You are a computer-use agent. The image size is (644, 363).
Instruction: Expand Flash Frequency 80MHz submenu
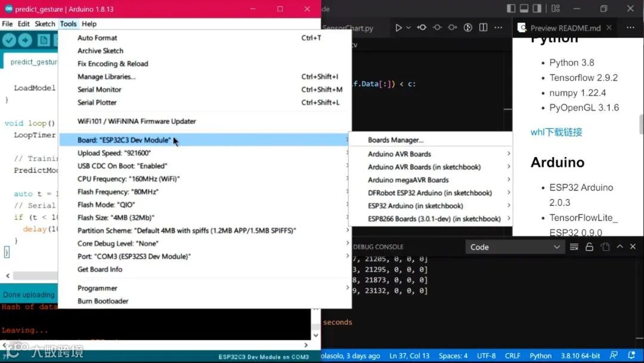coord(205,192)
